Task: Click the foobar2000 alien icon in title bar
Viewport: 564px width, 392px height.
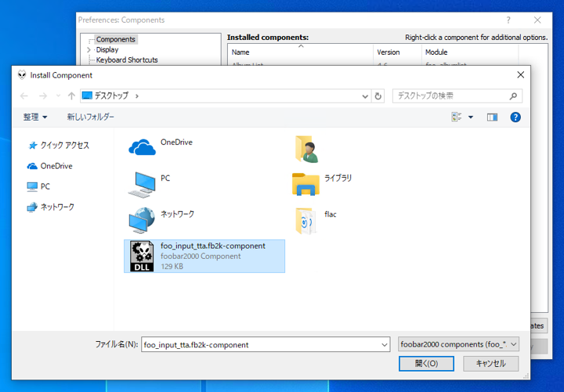Action: click(x=22, y=75)
